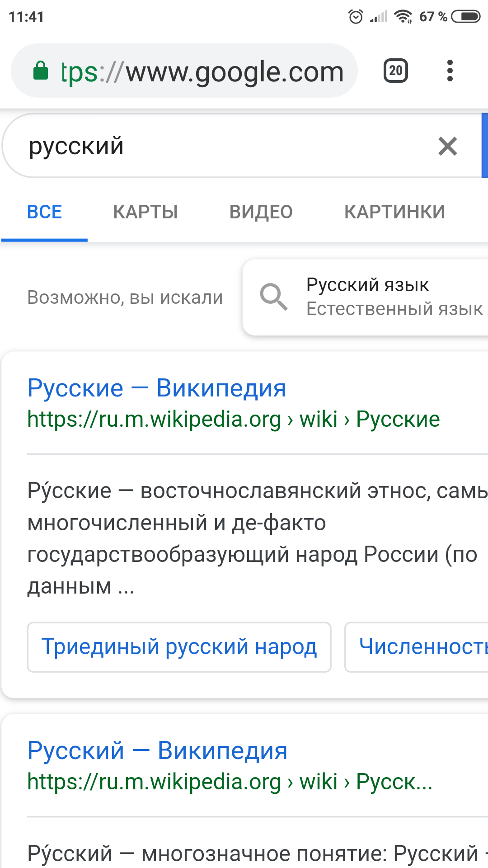The image size is (488, 868).
Task: Select the ВСЕ results tab
Action: (44, 212)
